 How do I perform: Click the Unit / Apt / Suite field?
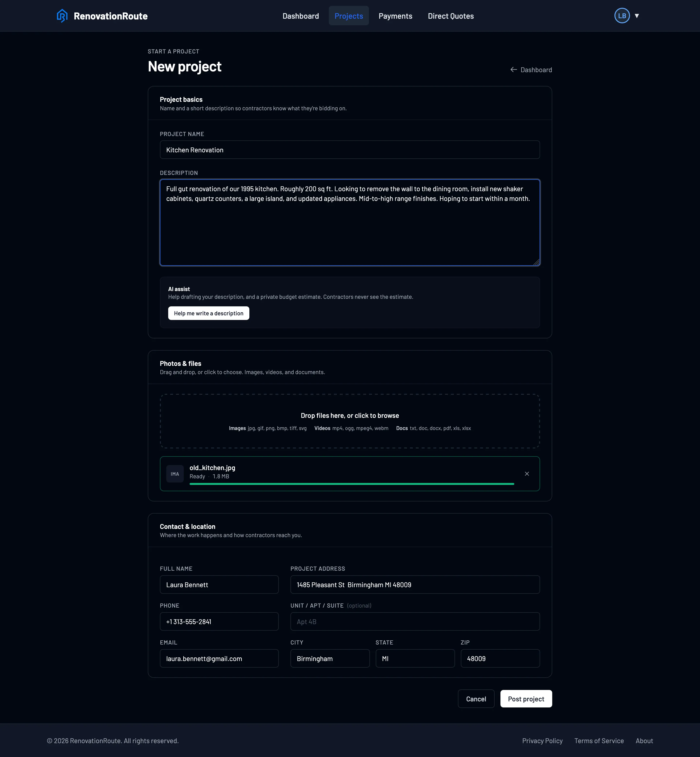click(415, 621)
